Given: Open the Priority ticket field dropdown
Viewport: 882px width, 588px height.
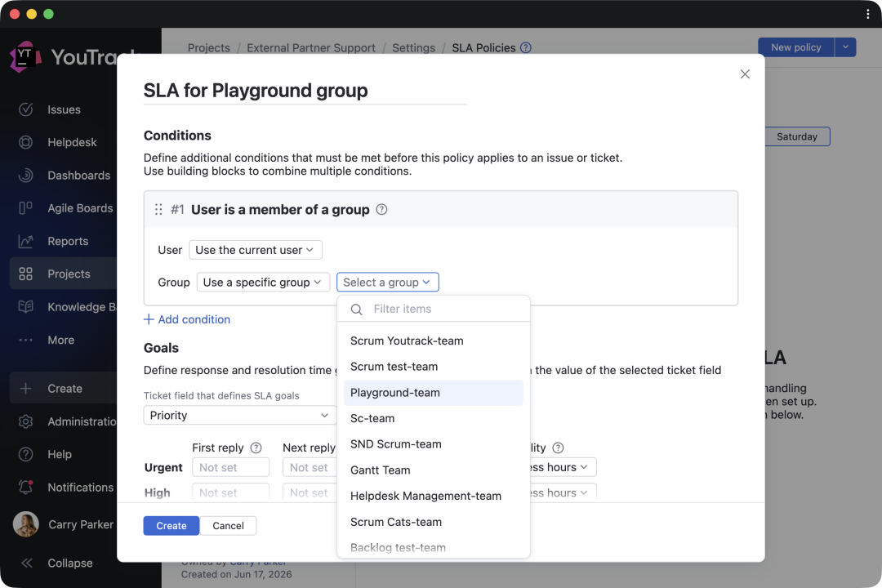Looking at the screenshot, I should coord(239,415).
